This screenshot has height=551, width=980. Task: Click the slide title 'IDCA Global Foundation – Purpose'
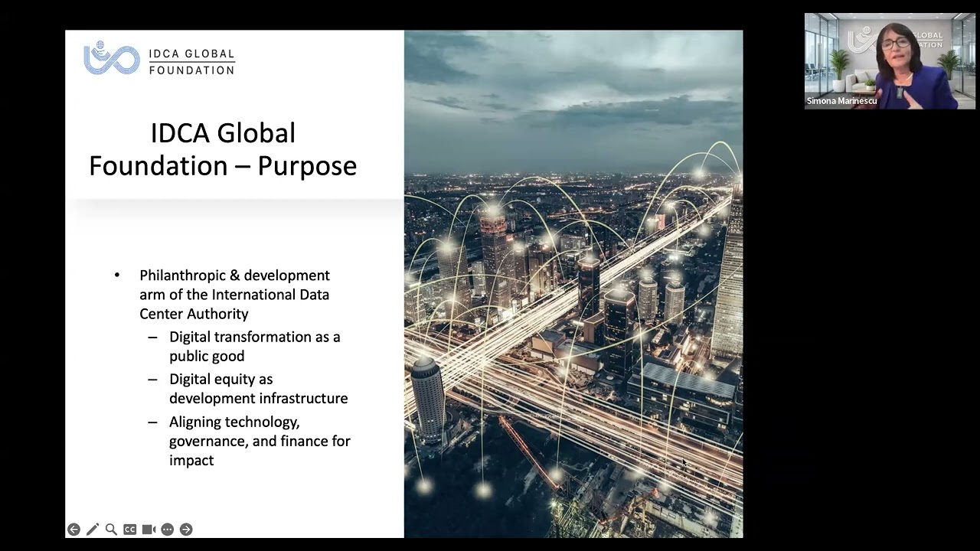tap(223, 149)
